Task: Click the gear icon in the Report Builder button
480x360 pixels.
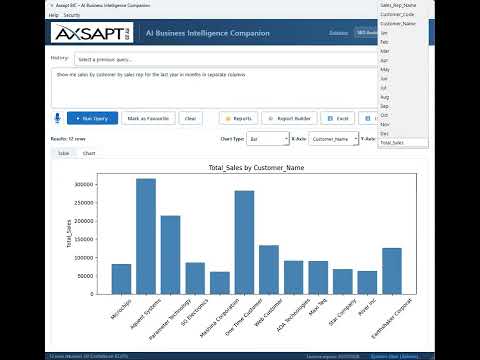Action: (271, 118)
